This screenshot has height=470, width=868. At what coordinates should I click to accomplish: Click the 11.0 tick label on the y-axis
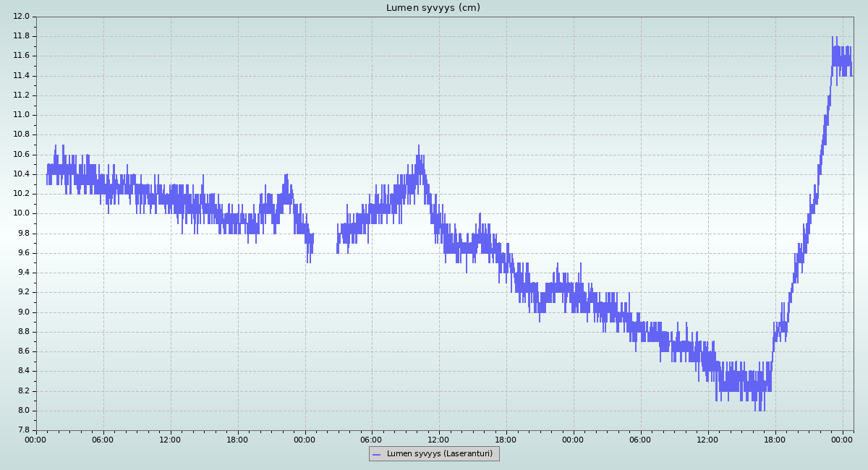tap(22, 115)
